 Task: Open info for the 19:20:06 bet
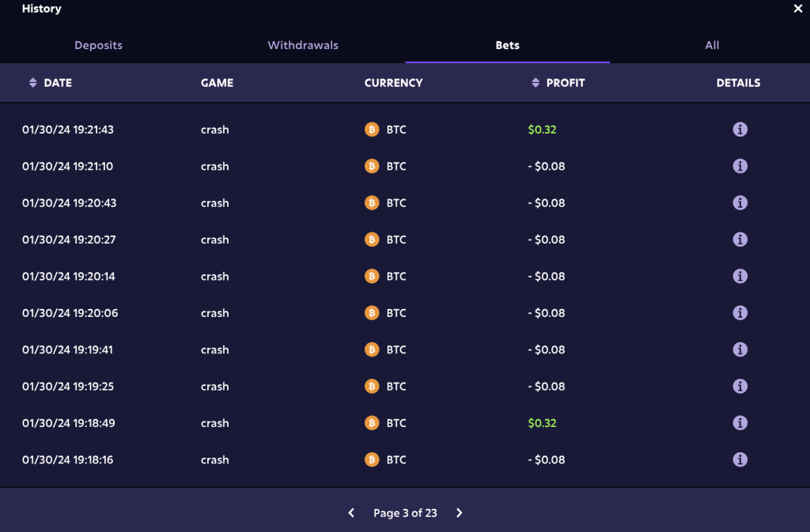740,313
